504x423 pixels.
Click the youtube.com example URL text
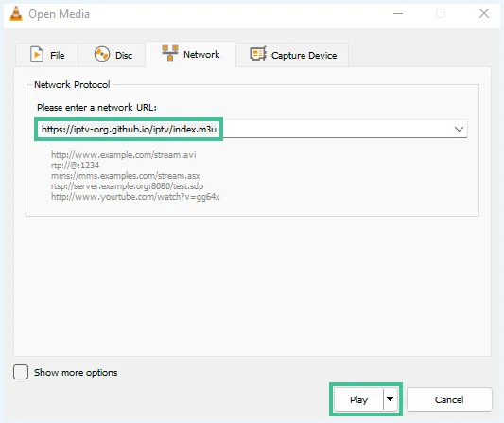click(x=135, y=197)
